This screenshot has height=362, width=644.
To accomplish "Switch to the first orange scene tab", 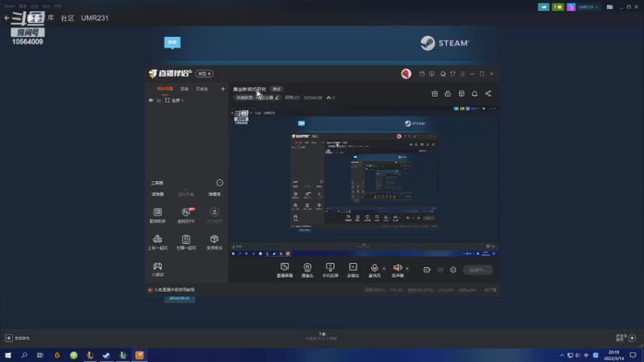I will click(165, 88).
